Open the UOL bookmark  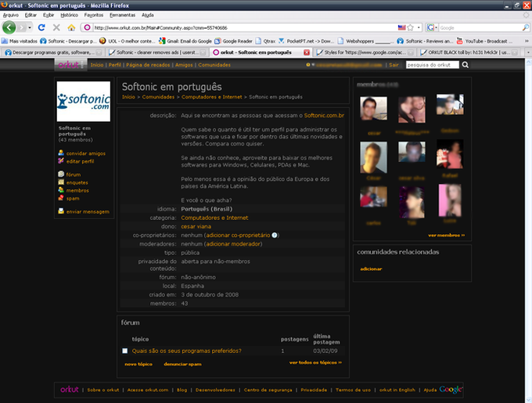pyautogui.click(x=127, y=41)
